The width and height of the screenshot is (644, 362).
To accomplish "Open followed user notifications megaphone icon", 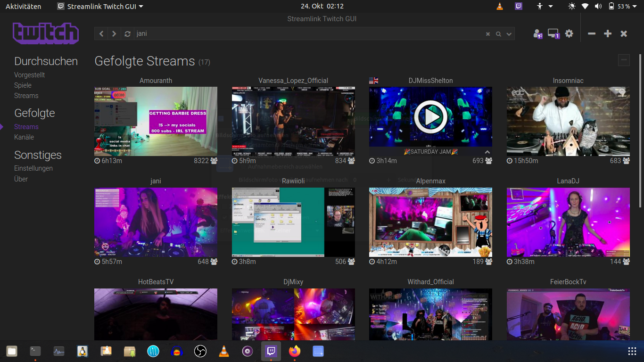I will tap(538, 33).
